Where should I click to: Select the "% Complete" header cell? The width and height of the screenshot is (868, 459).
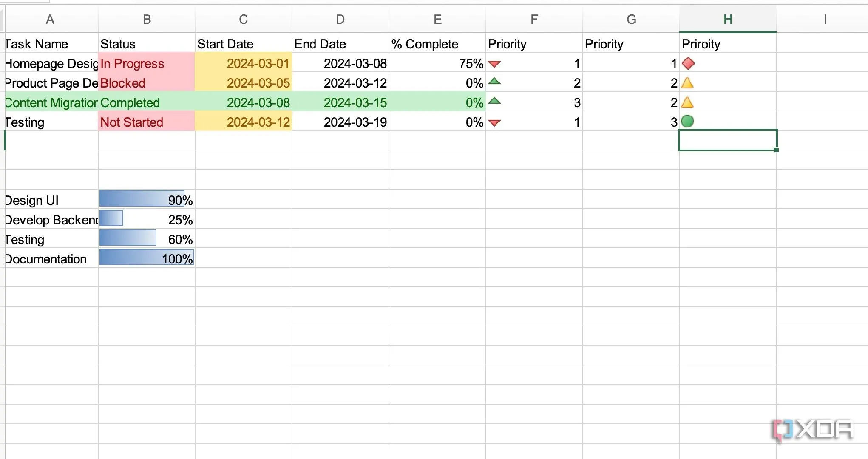[437, 44]
